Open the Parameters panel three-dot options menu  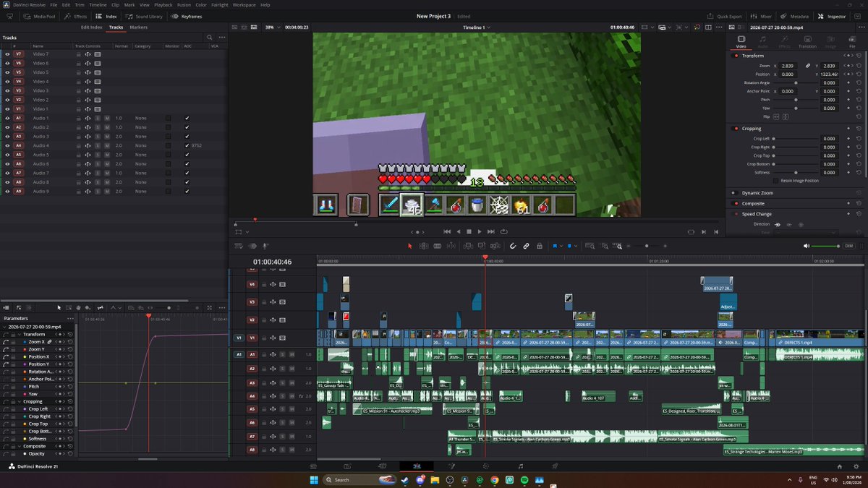pyautogui.click(x=69, y=318)
